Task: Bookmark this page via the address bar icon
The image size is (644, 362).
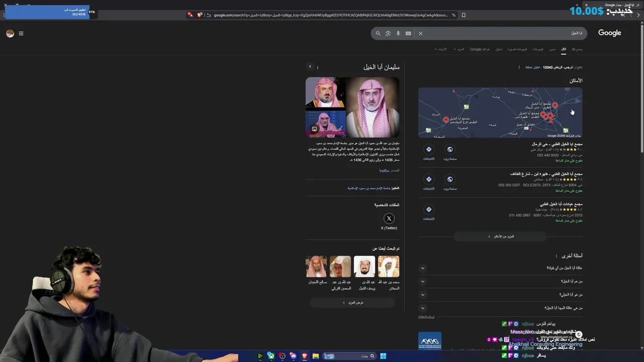Action: click(x=463, y=15)
